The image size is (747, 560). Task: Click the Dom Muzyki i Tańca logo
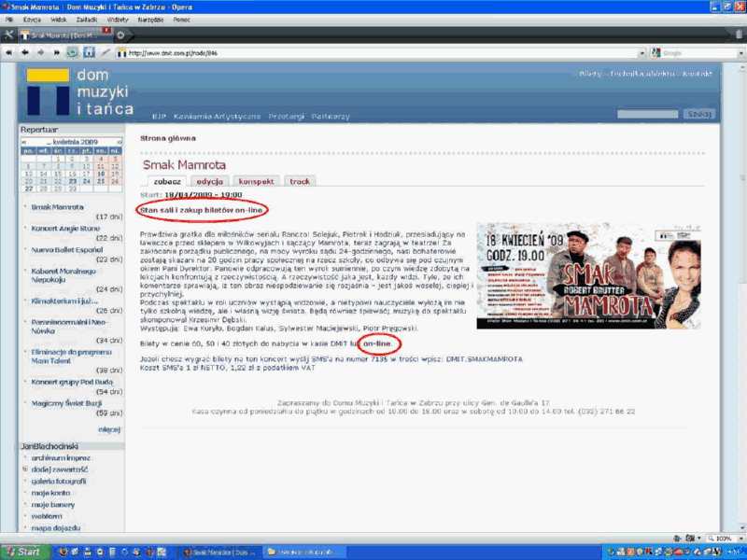coord(79,91)
